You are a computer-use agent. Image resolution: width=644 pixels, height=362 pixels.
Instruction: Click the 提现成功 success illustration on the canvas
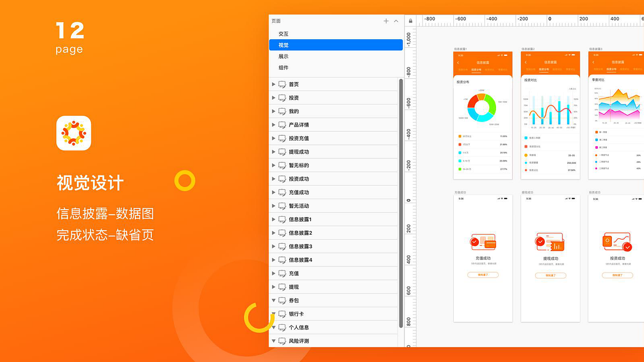(550, 242)
